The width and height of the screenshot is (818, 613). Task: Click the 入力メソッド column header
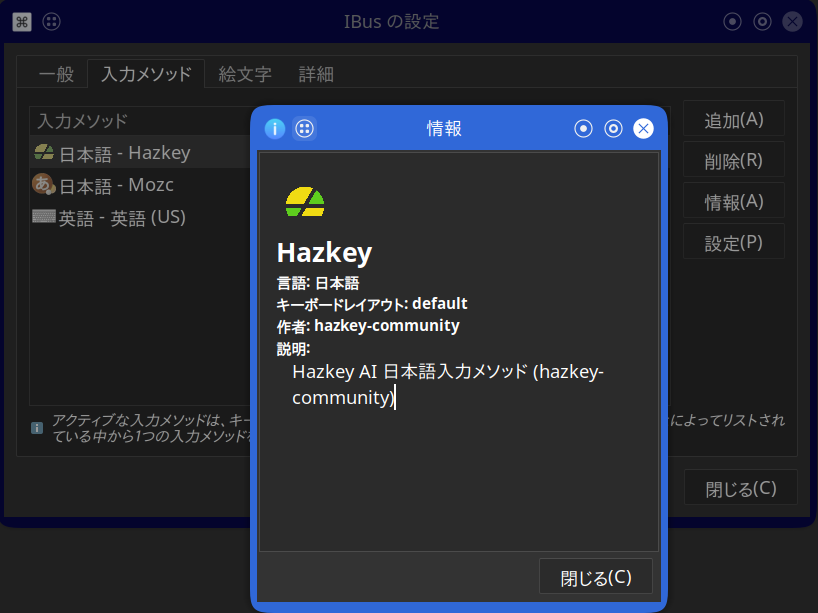pos(141,121)
